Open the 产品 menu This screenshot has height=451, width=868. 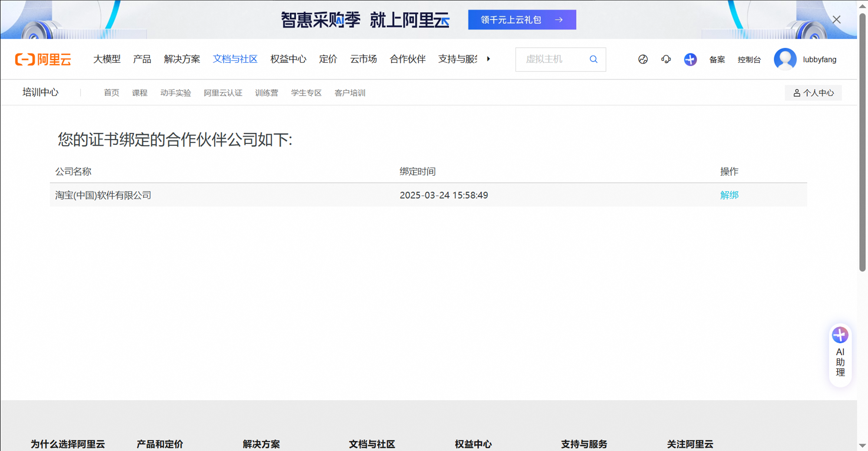(142, 59)
